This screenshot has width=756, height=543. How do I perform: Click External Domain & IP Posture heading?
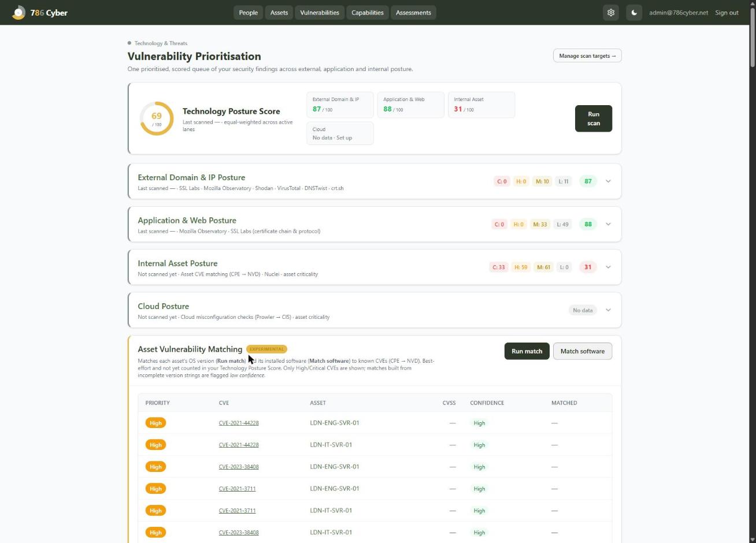pos(191,177)
